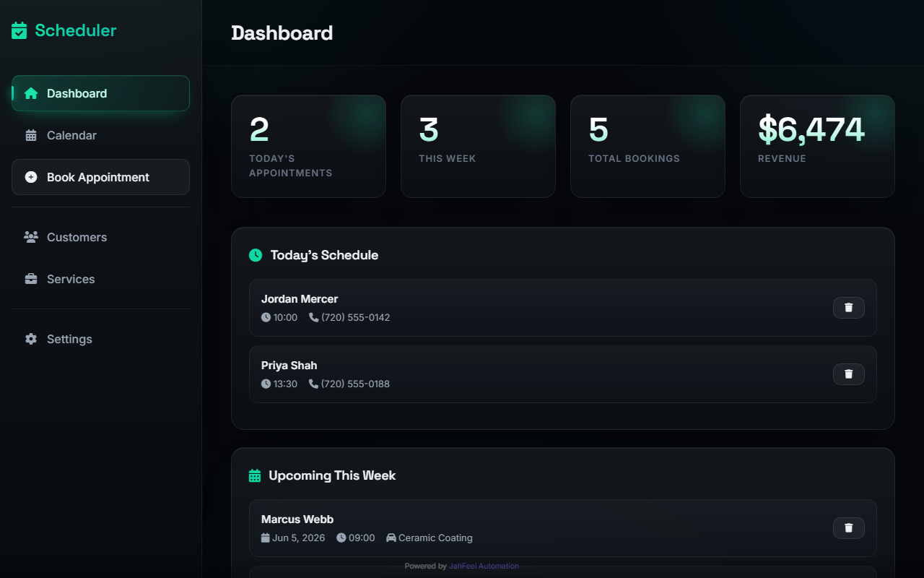
Task: Click the Jordan Mercer name
Action: 300,299
